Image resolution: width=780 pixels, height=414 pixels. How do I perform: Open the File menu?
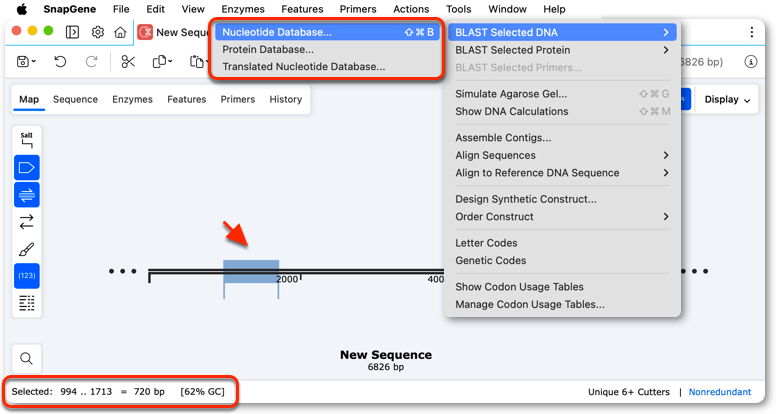(x=121, y=9)
